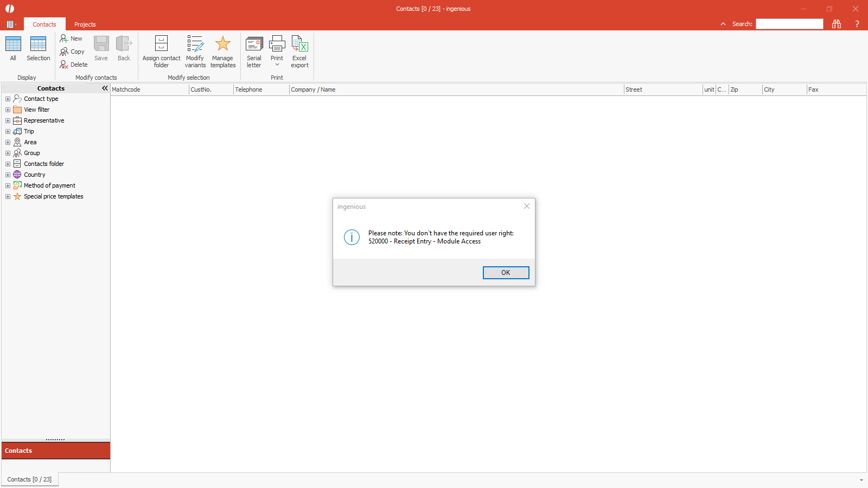The image size is (868, 488).
Task: Close the ingenious dialog with X
Action: click(x=526, y=206)
